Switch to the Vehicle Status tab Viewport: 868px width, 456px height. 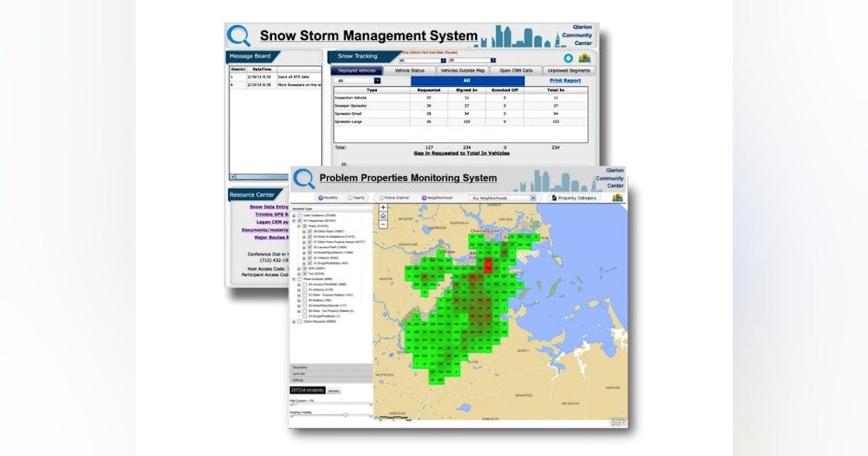point(410,70)
